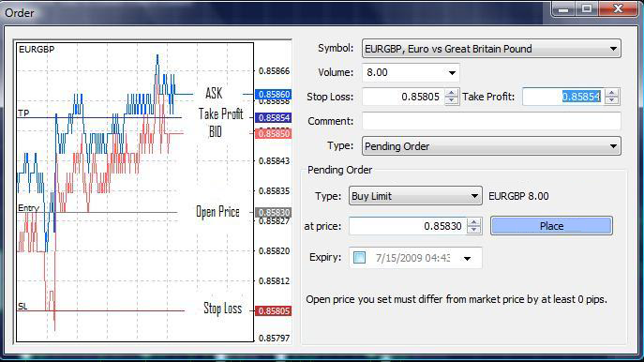Screen dimensions: 644x362
Task: Decrease Take Profit with down arrow
Action: pos(611,100)
